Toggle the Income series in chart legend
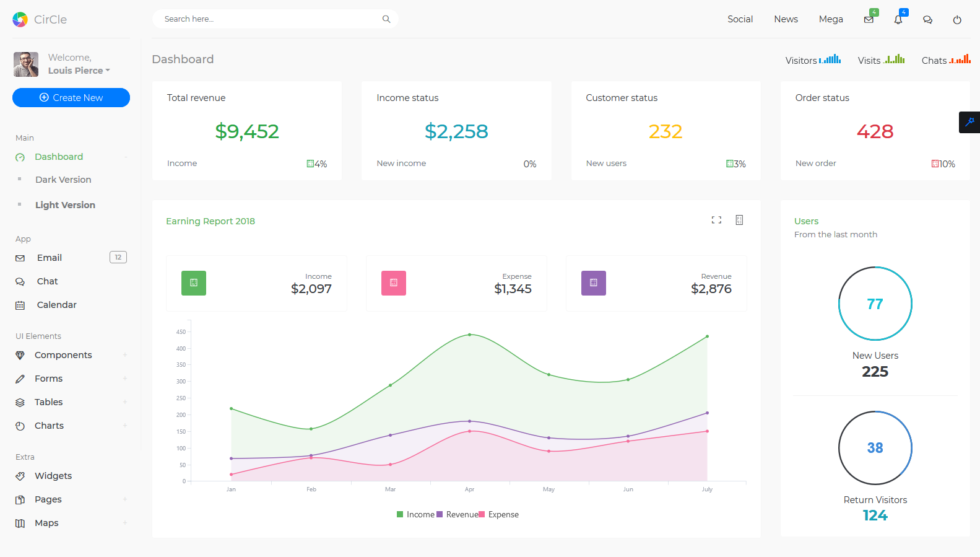Viewport: 980px width, 557px height. click(x=415, y=514)
